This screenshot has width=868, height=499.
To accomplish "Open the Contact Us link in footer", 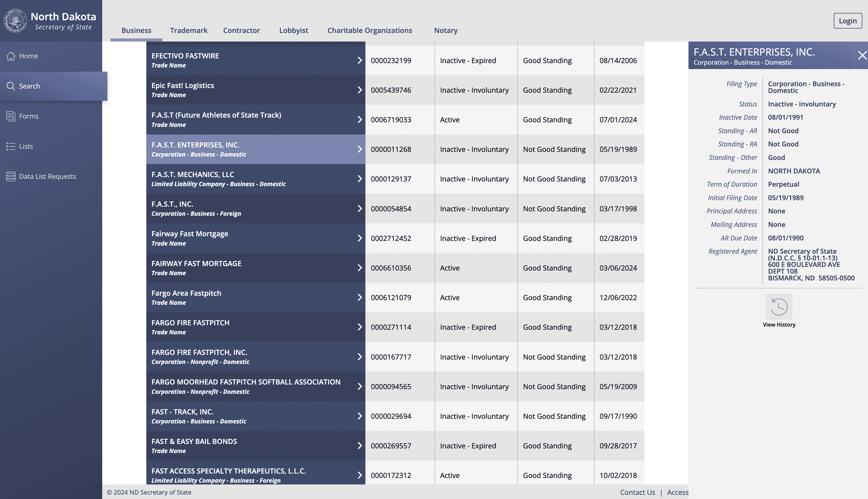I will coord(637,492).
